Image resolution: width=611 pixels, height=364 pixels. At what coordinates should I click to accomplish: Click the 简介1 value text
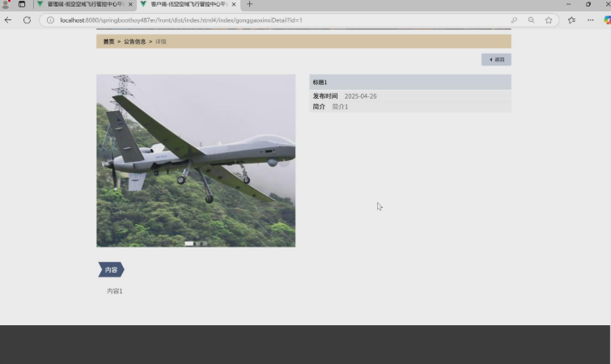point(340,107)
